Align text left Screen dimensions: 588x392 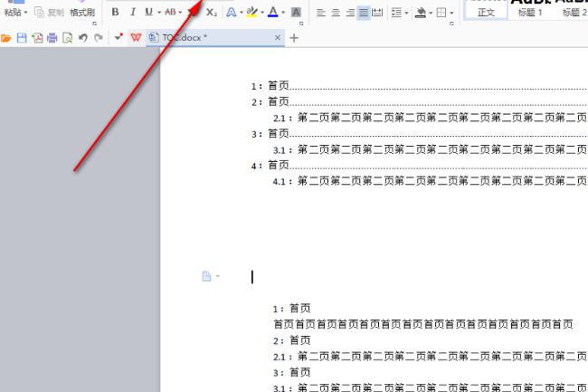point(320,13)
